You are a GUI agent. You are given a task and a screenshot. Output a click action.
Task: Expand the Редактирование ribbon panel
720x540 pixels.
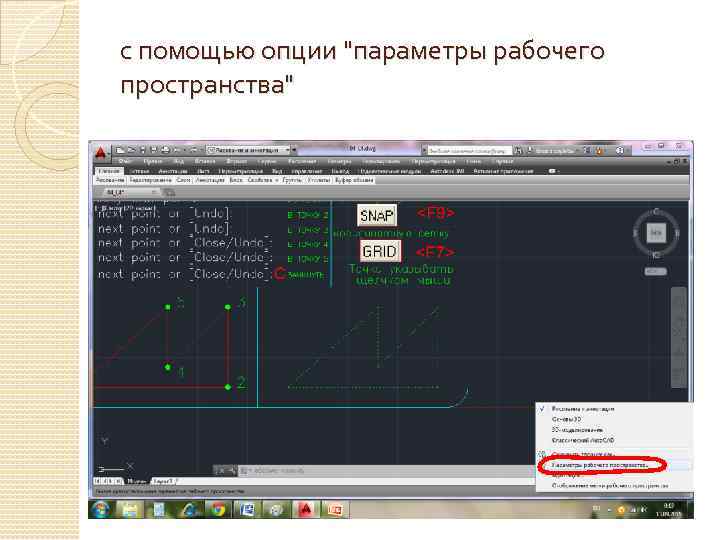[151, 180]
